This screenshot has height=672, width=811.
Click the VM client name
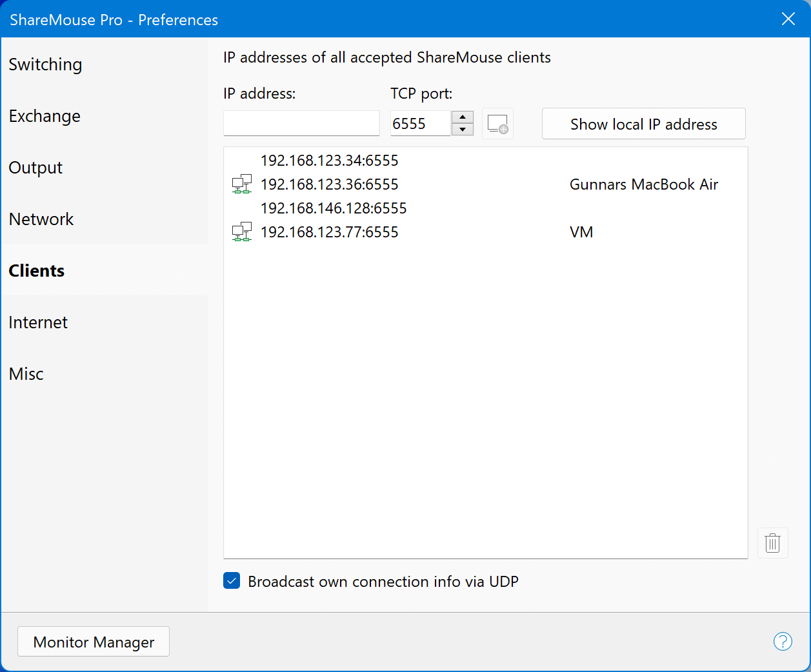[x=581, y=232]
